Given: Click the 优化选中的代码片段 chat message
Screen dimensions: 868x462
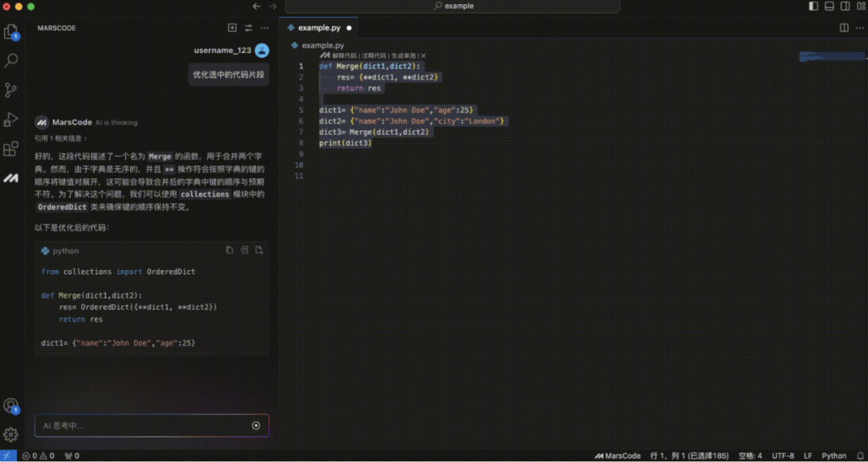Looking at the screenshot, I should click(228, 74).
